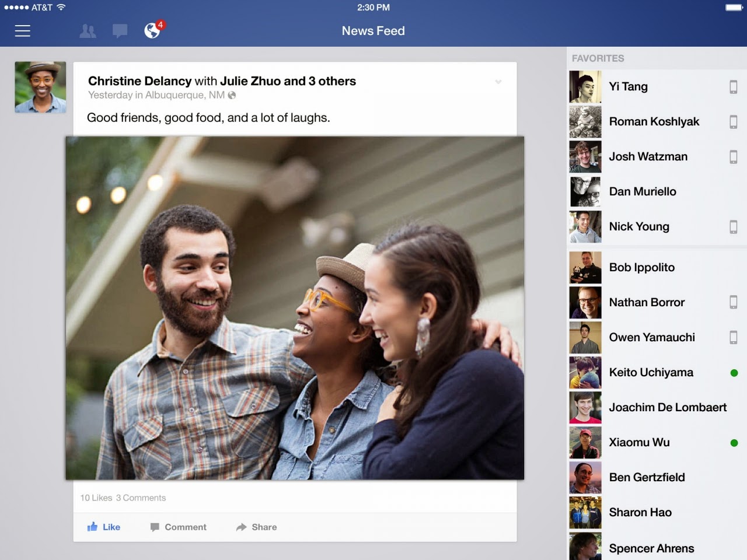Viewport: 747px width, 560px height.
Task: Click the FAVORITES section header
Action: pos(598,58)
